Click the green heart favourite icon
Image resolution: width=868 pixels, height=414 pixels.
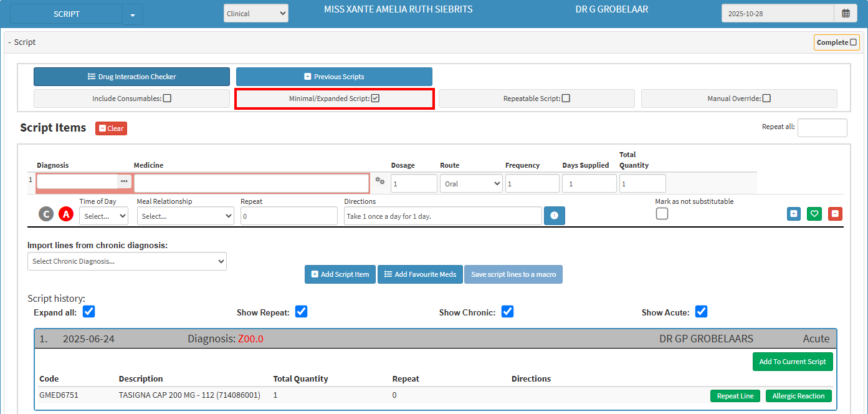(814, 214)
